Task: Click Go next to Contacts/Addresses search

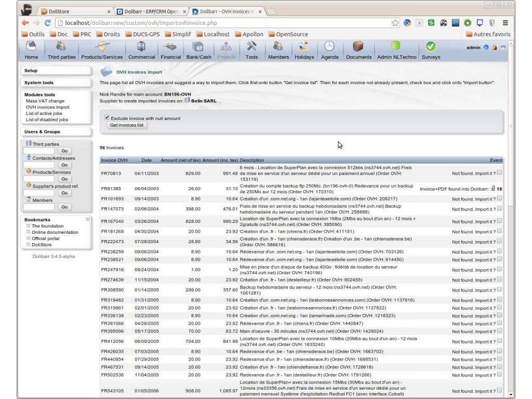Action: [x=64, y=165]
